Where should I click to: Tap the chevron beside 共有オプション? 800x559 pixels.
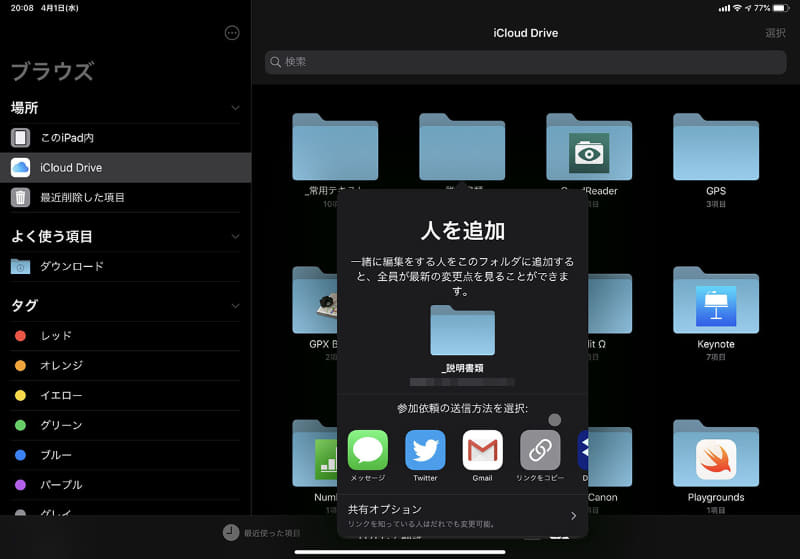(573, 516)
